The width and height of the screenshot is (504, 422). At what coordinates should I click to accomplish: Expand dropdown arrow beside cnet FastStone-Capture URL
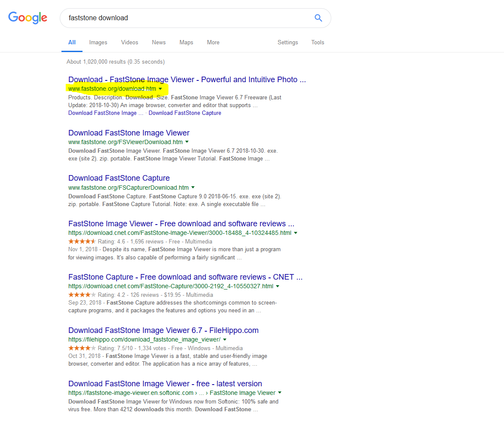[278, 286]
